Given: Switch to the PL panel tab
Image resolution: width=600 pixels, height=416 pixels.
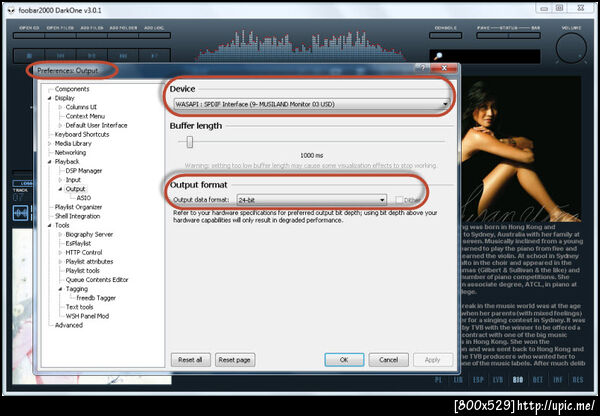Looking at the screenshot, I should 438,380.
